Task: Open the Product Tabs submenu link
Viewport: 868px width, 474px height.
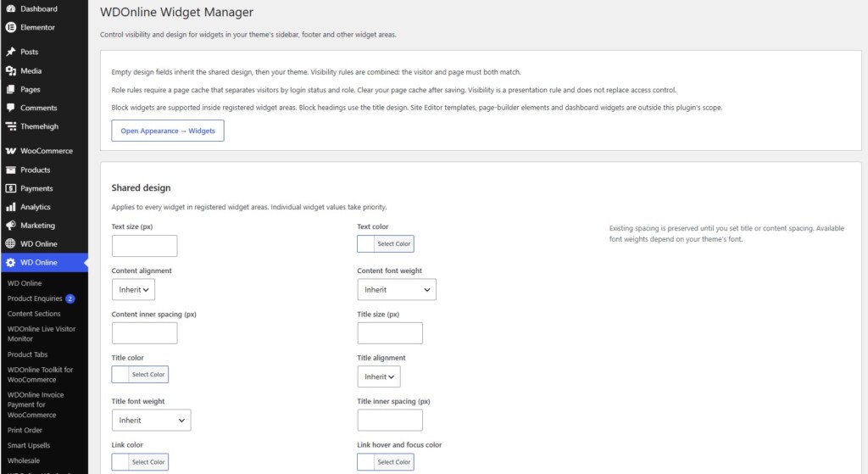Action: 27,354
